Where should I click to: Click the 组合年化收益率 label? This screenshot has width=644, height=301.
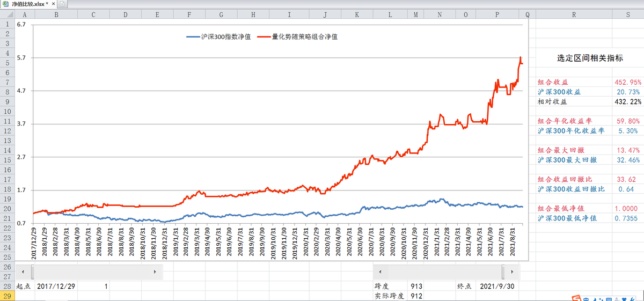pyautogui.click(x=566, y=121)
